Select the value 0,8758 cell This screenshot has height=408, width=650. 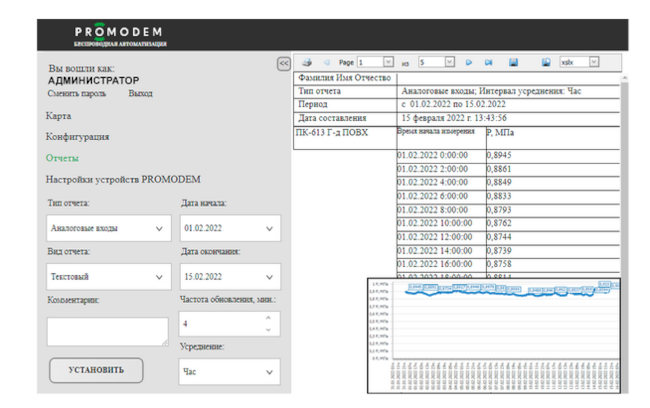click(x=553, y=264)
